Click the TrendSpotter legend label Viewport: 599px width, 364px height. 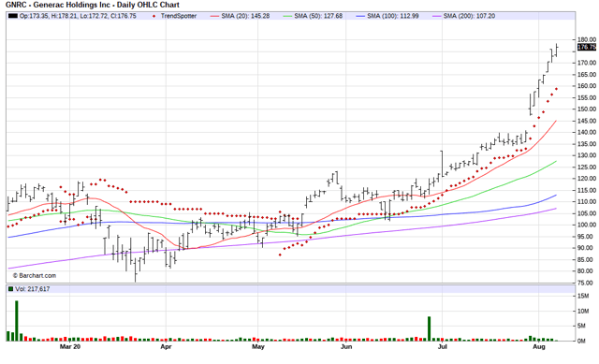click(179, 16)
